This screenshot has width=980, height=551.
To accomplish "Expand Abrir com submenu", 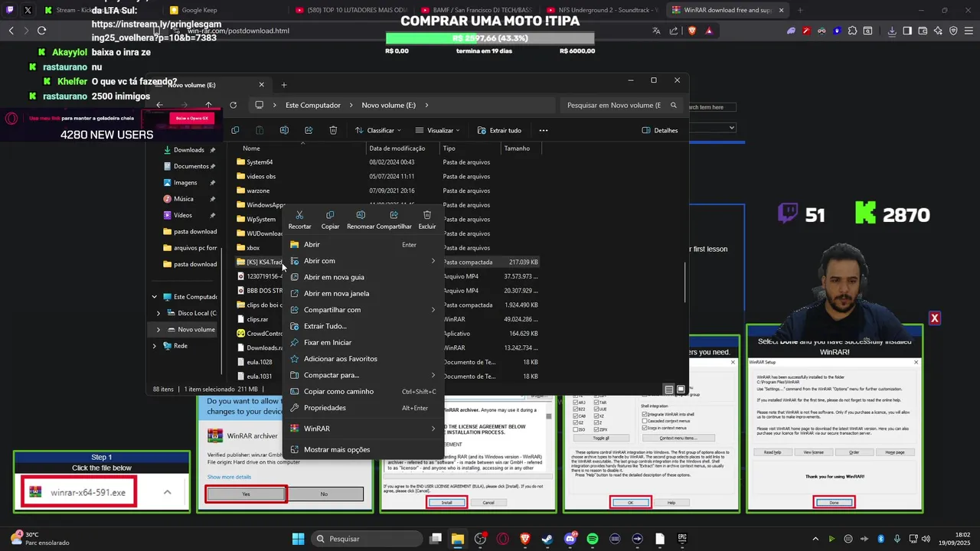I will pyautogui.click(x=433, y=261).
